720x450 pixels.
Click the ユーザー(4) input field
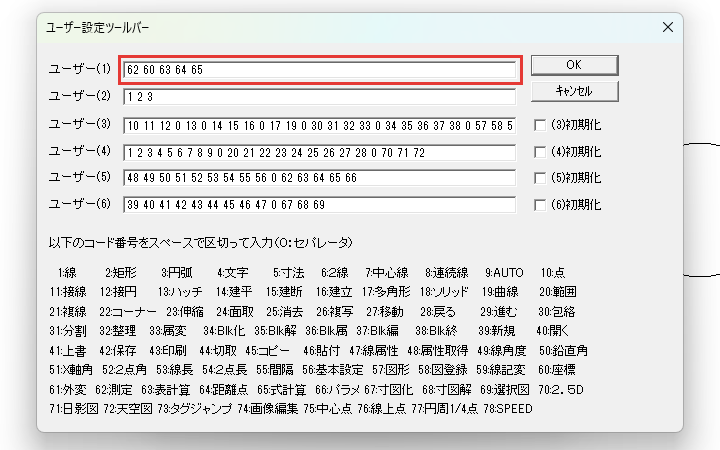coord(320,152)
